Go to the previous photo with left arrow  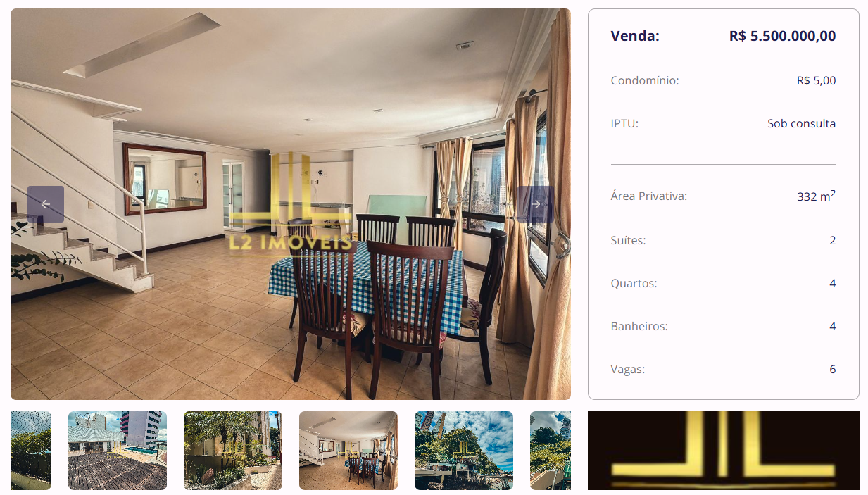pyautogui.click(x=46, y=204)
